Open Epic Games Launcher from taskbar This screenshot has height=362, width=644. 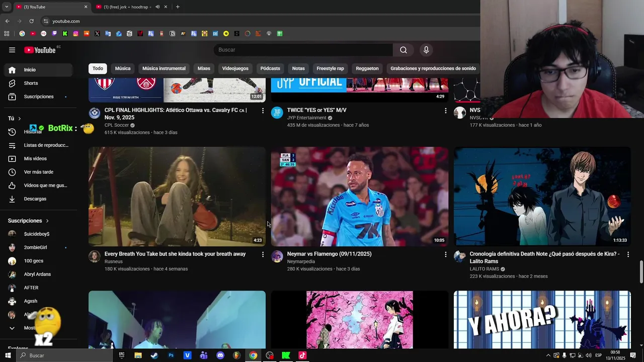click(122, 355)
